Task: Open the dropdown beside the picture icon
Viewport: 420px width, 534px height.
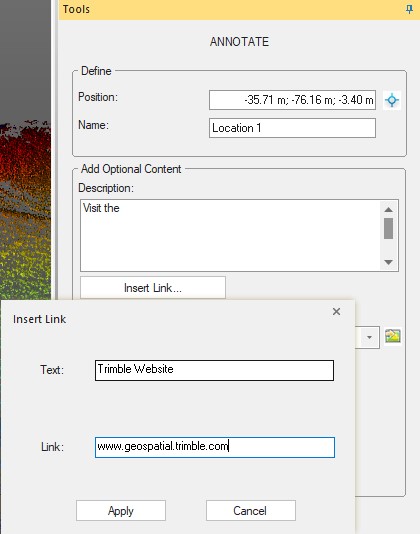Action: (x=369, y=337)
